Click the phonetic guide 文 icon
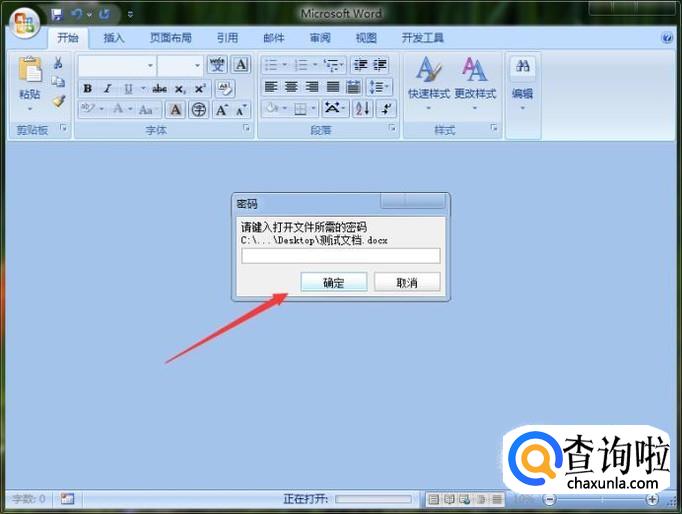This screenshot has height=514, width=682. point(217,65)
